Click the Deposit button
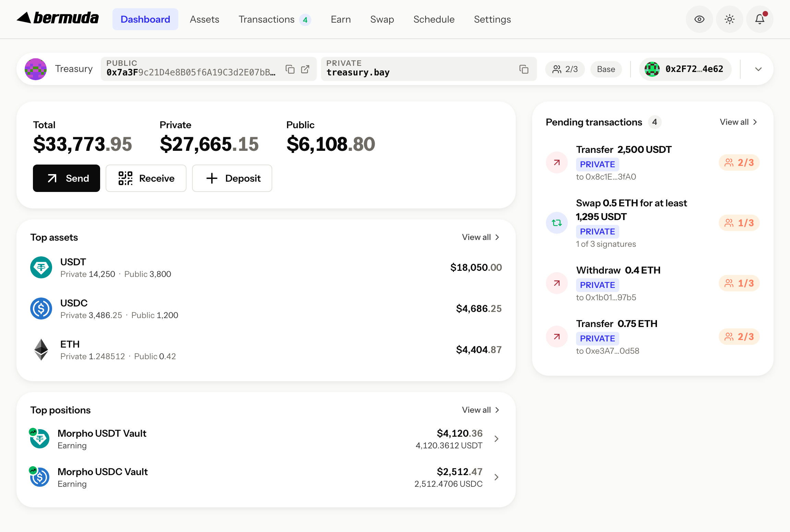The width and height of the screenshot is (790, 532). [x=232, y=178]
